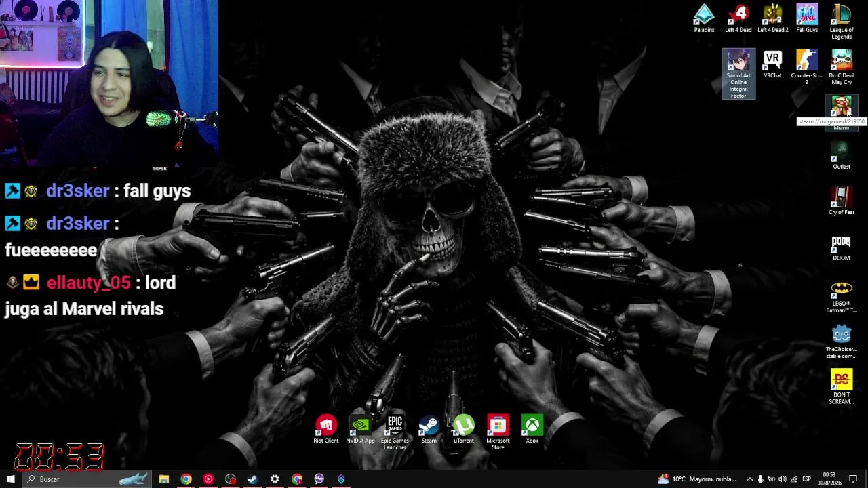Open the purple chat app taskbar icon
868x488 pixels.
[319, 479]
